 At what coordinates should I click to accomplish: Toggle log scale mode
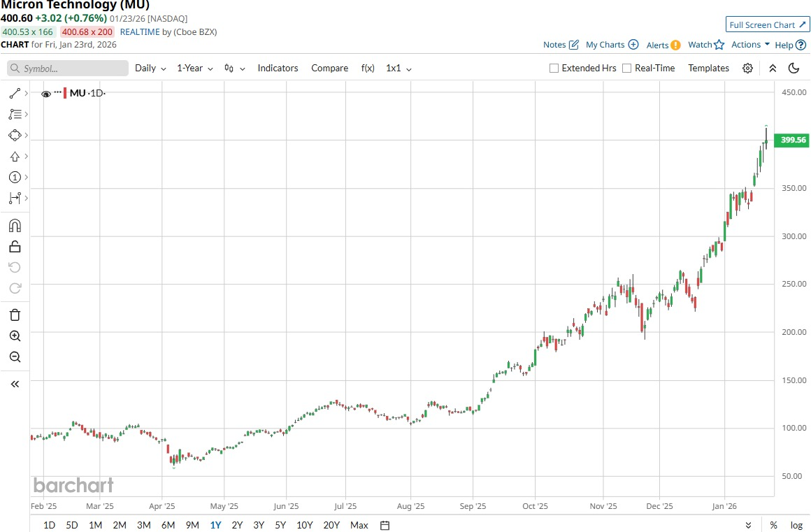point(796,525)
